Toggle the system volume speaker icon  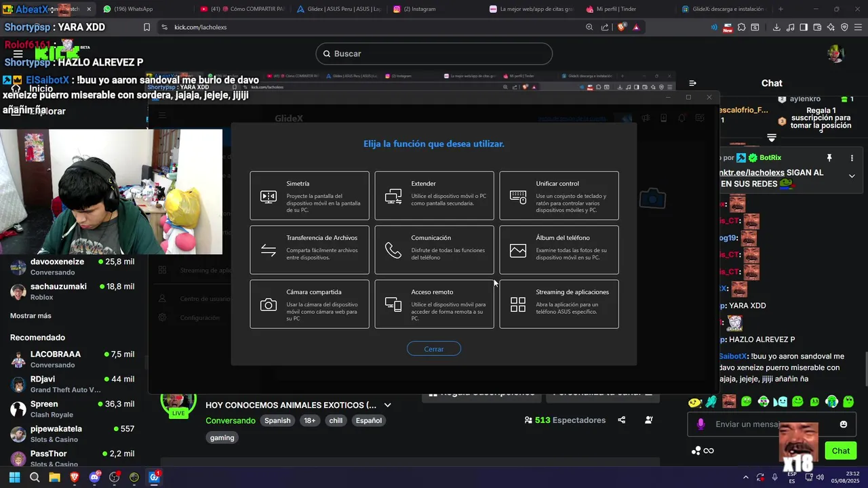(x=820, y=477)
